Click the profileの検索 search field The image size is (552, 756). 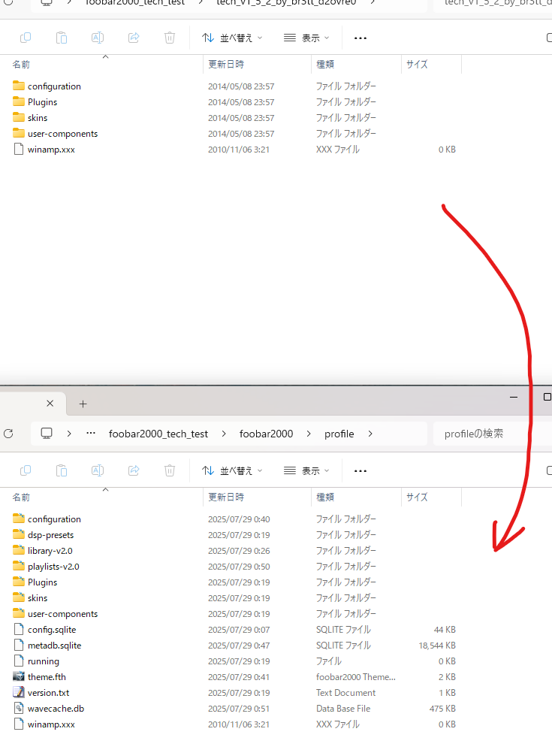[x=492, y=434]
